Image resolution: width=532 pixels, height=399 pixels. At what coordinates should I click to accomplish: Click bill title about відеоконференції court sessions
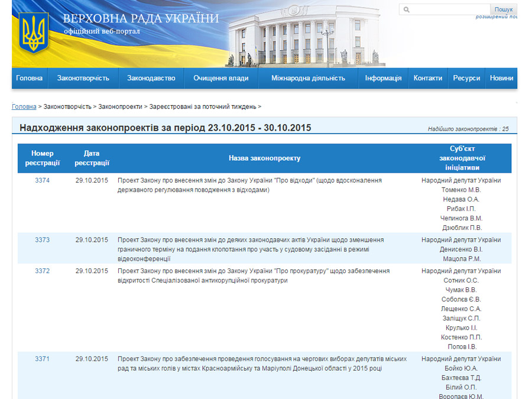click(251, 249)
